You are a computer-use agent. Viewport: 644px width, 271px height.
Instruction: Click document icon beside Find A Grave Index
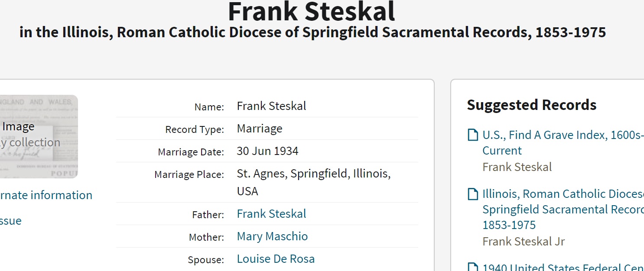(473, 135)
